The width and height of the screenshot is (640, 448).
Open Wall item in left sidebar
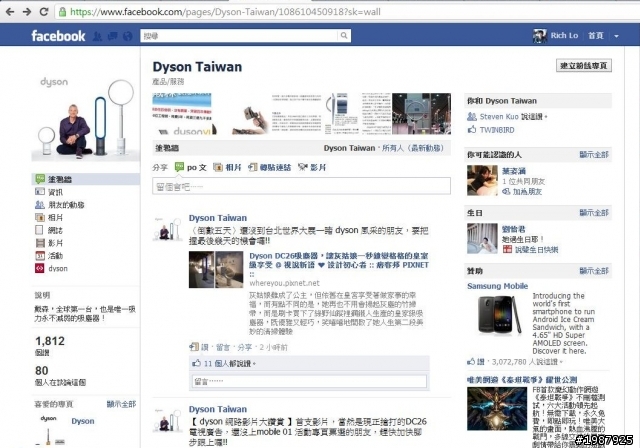pyautogui.click(x=86, y=179)
